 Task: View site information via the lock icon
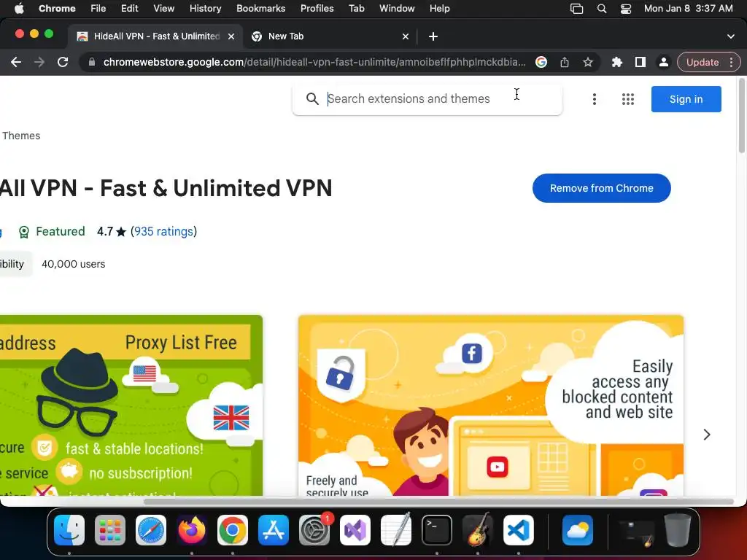click(92, 63)
